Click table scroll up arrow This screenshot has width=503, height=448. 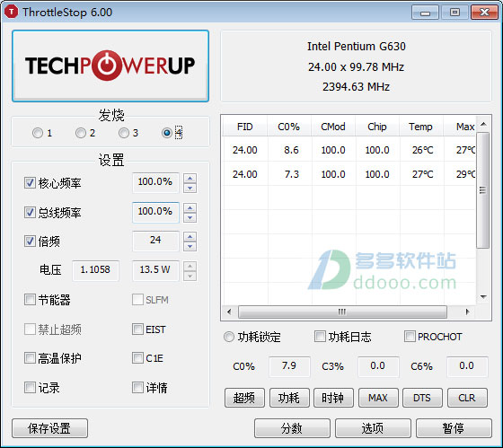(483, 124)
